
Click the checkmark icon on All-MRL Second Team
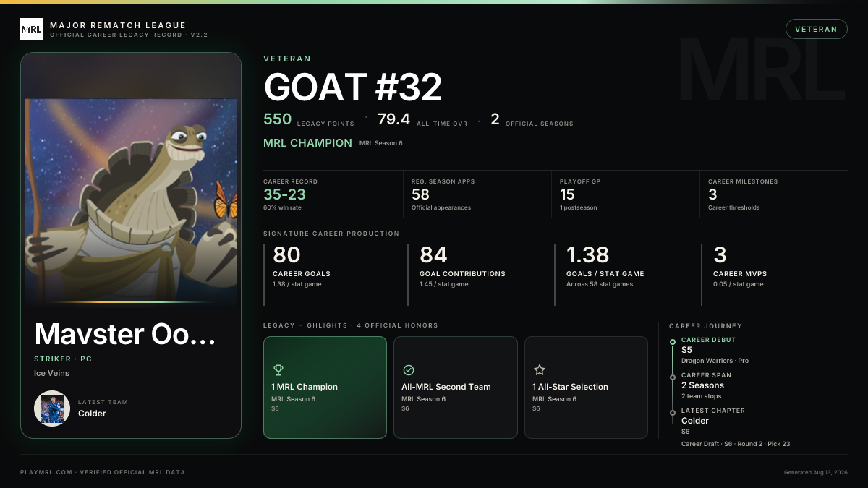pos(409,369)
